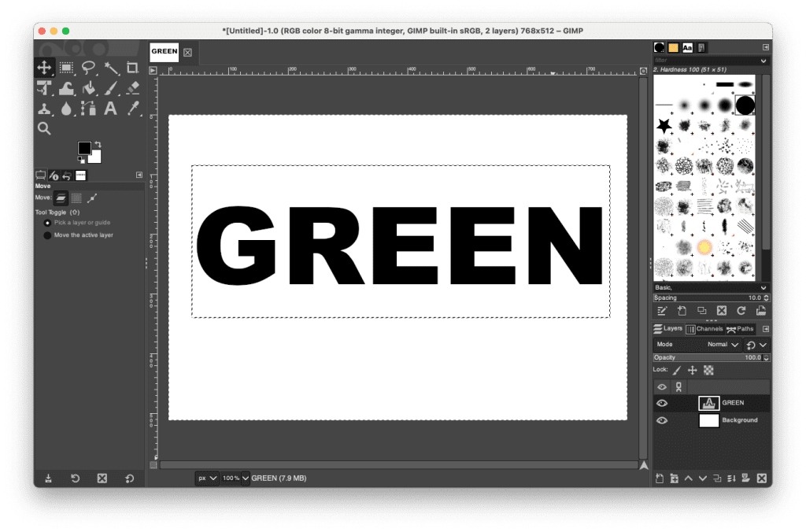806x532 pixels.
Task: Select the Rectangle Select tool
Action: 66,68
